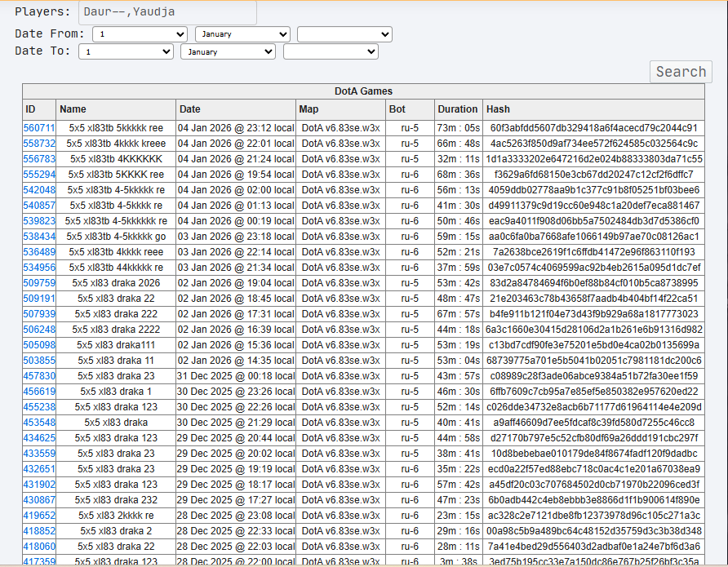This screenshot has width=728, height=567.
Task: Click the Players input field
Action: (167, 12)
